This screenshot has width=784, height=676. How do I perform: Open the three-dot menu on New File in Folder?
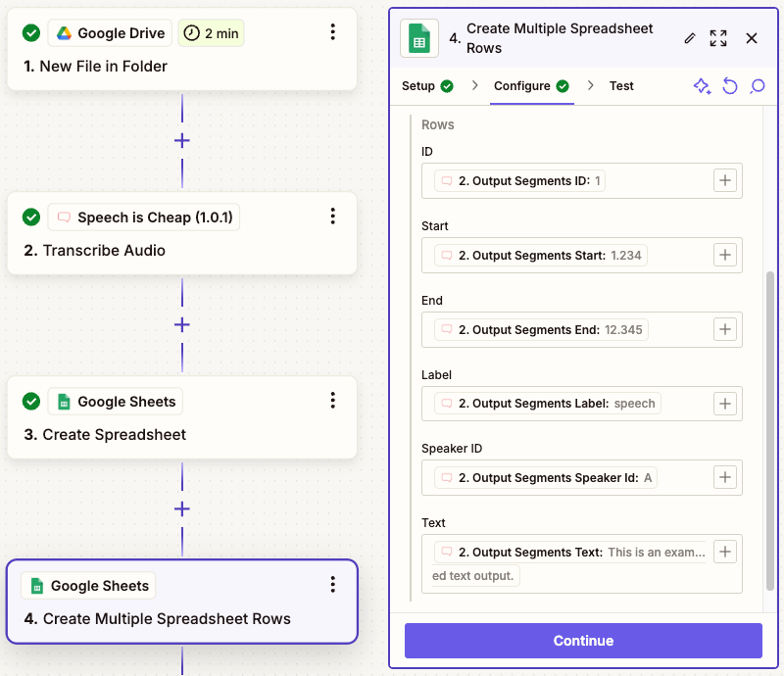pos(332,31)
